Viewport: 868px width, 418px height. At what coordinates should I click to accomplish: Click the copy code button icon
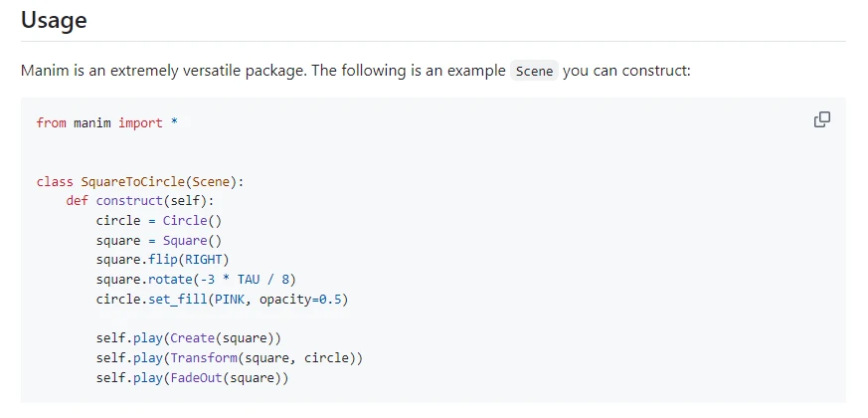[x=822, y=119]
